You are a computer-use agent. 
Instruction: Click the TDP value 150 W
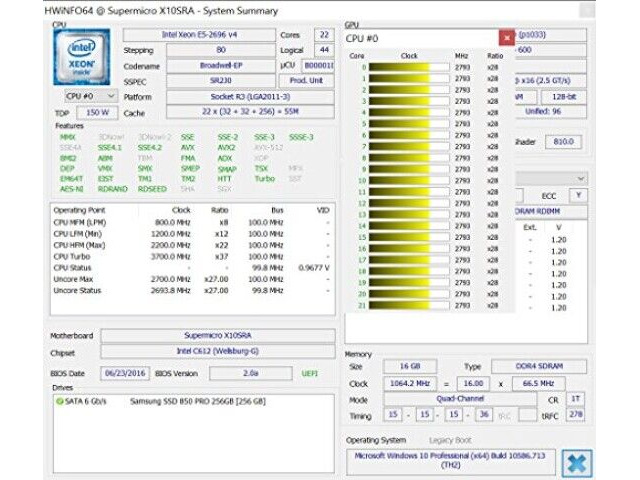pyautogui.click(x=97, y=112)
